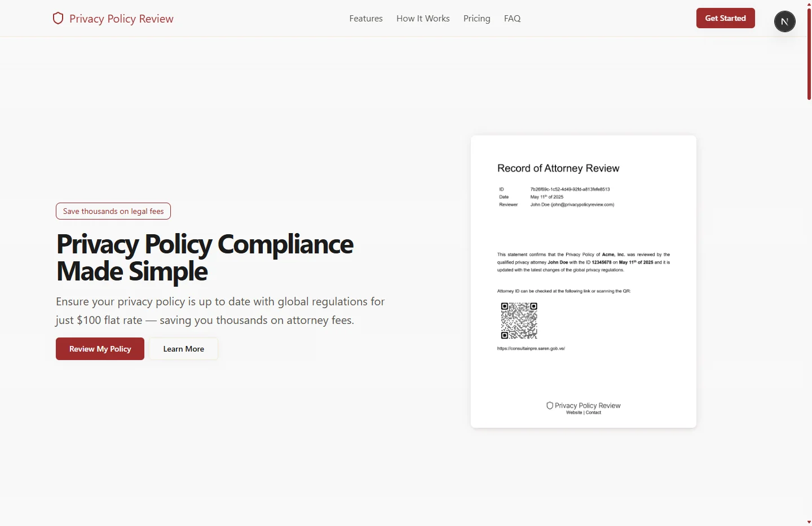
Task: Click the scroll-up arrow on the scrollbar
Action: [x=809, y=5]
